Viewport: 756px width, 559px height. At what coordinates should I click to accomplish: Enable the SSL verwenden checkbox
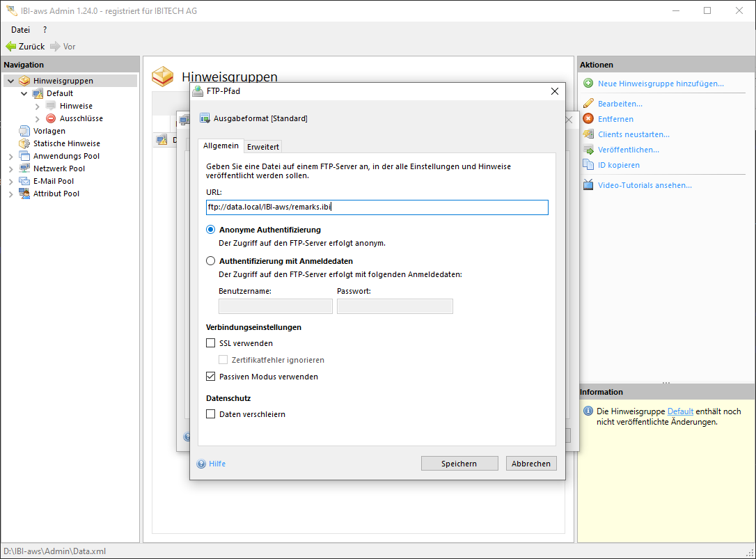point(211,343)
